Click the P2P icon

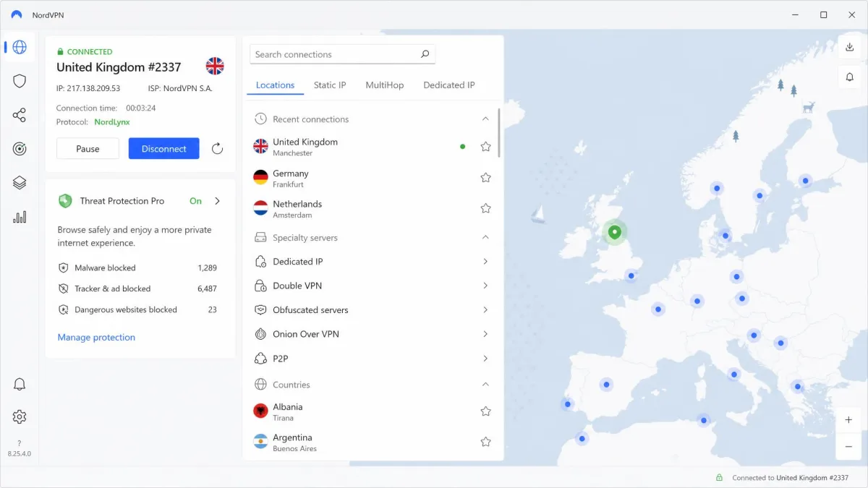point(260,359)
